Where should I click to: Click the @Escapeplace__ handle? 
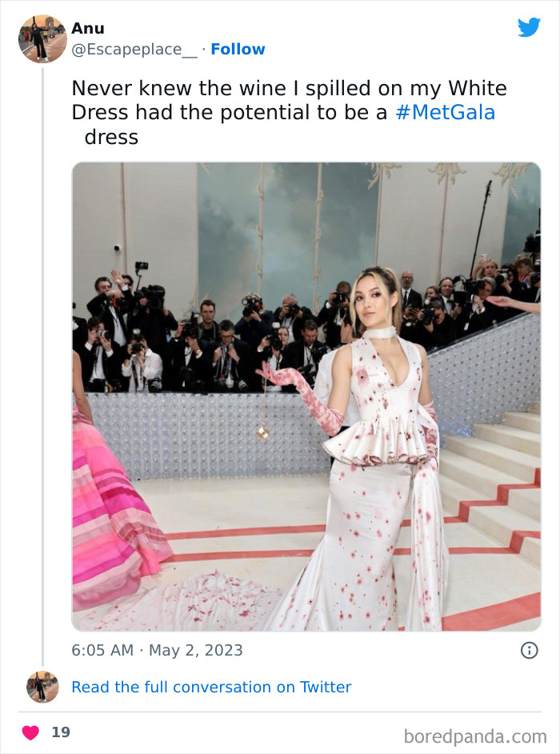coord(134,50)
